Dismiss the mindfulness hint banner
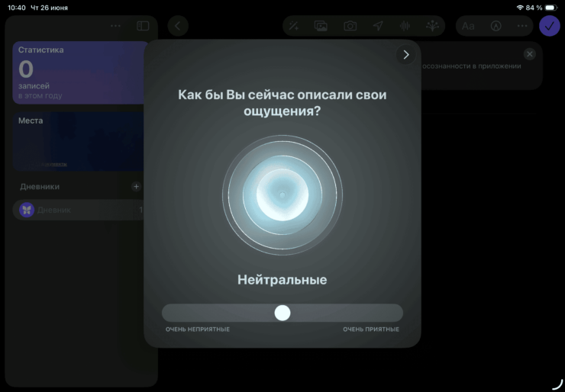The width and height of the screenshot is (565, 392). 530,54
